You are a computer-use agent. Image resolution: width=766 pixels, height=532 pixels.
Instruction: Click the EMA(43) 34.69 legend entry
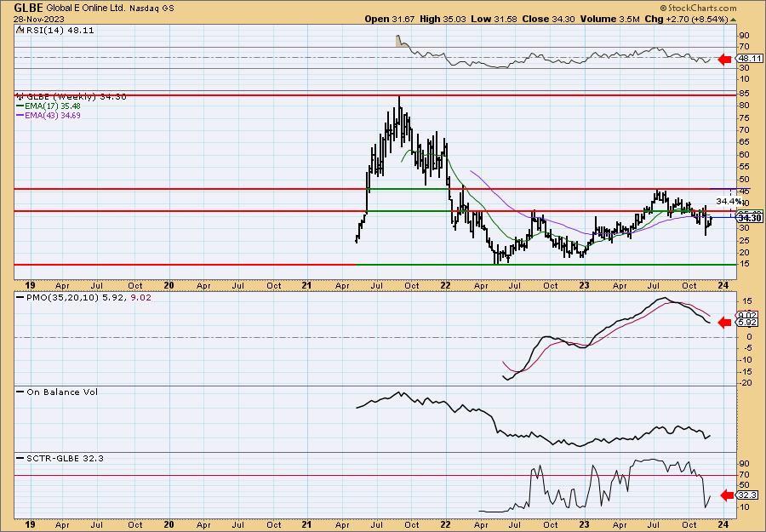point(53,116)
